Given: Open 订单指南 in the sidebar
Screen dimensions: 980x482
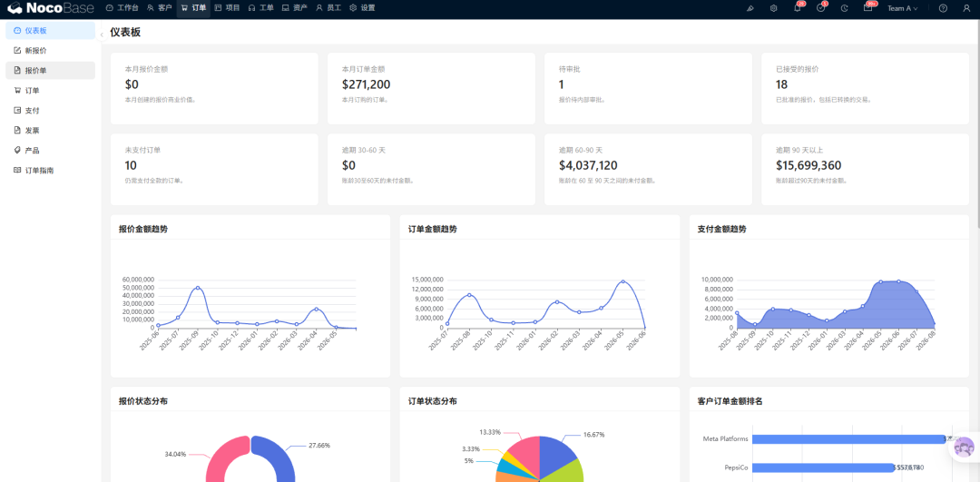Looking at the screenshot, I should [x=51, y=170].
